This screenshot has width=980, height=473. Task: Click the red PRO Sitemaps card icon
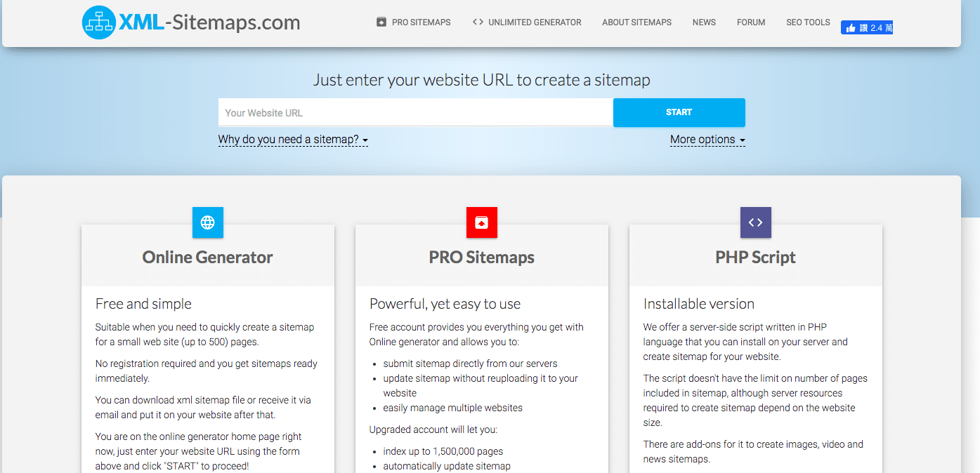(482, 222)
